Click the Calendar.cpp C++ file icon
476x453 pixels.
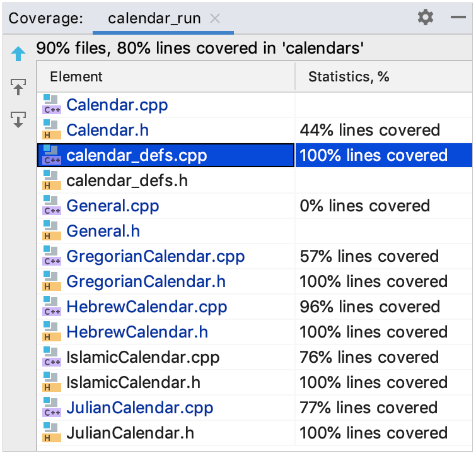click(x=51, y=105)
